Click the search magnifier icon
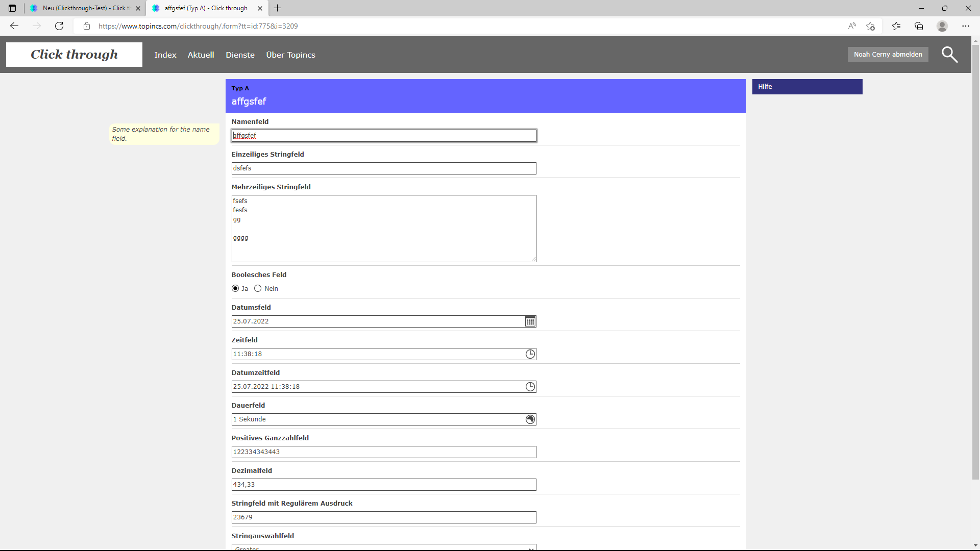 pyautogui.click(x=949, y=55)
